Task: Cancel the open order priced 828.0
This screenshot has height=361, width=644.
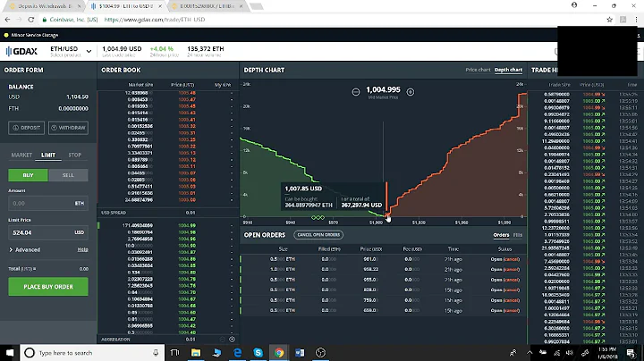Action: [512, 290]
